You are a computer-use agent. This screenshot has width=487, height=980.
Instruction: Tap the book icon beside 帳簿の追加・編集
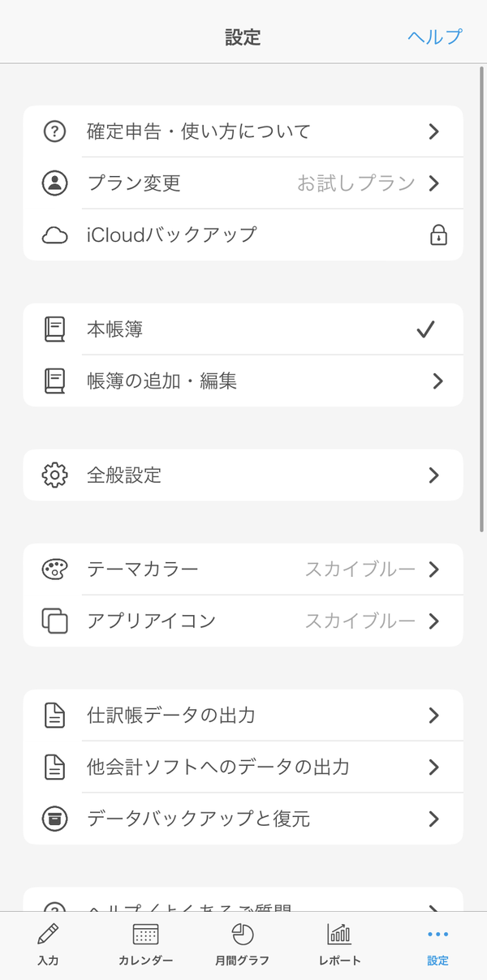pyautogui.click(x=54, y=381)
